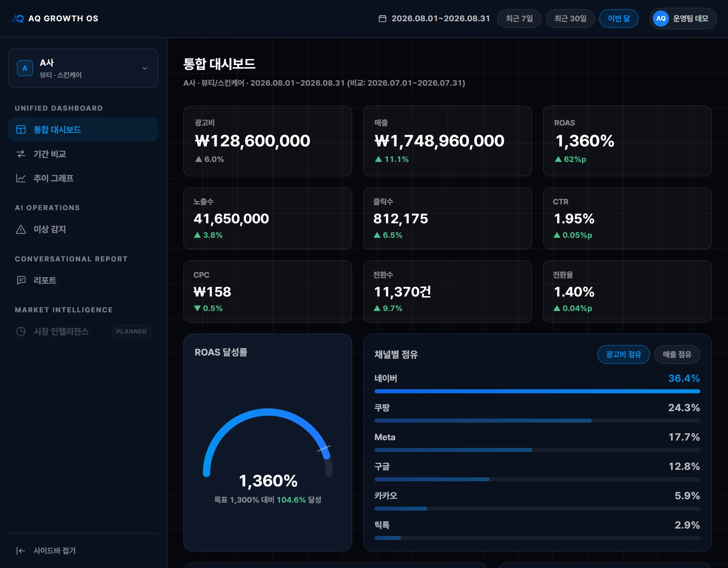Open the 2026.08.01~2026.08.31 date picker
The width and height of the screenshot is (728, 568).
[434, 19]
